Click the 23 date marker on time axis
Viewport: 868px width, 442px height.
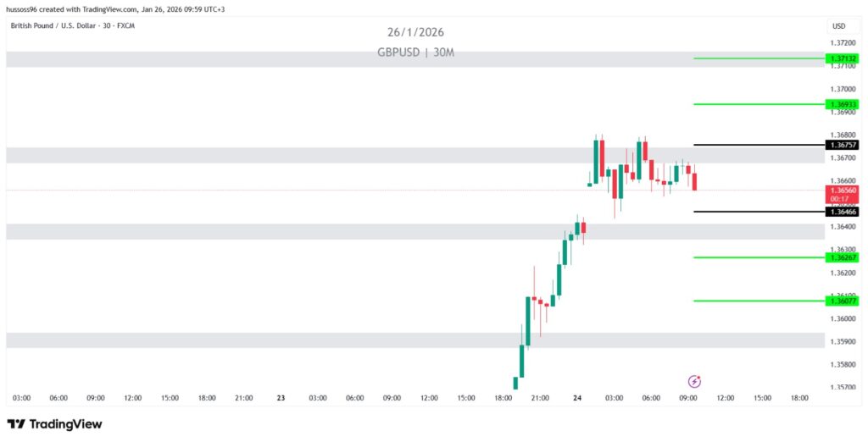[x=281, y=397]
